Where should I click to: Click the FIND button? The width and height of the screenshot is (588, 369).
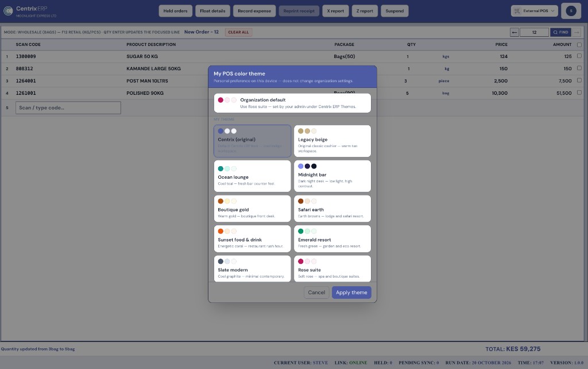pyautogui.click(x=560, y=32)
